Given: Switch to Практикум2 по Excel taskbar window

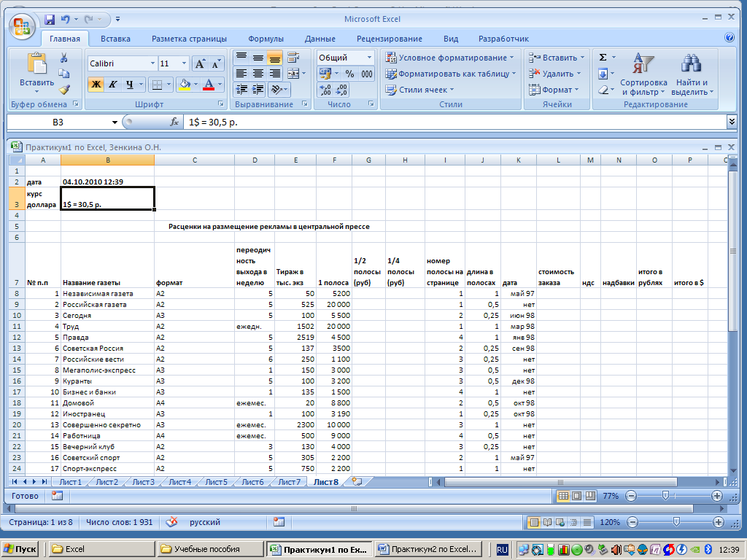Looking at the screenshot, I should [429, 549].
